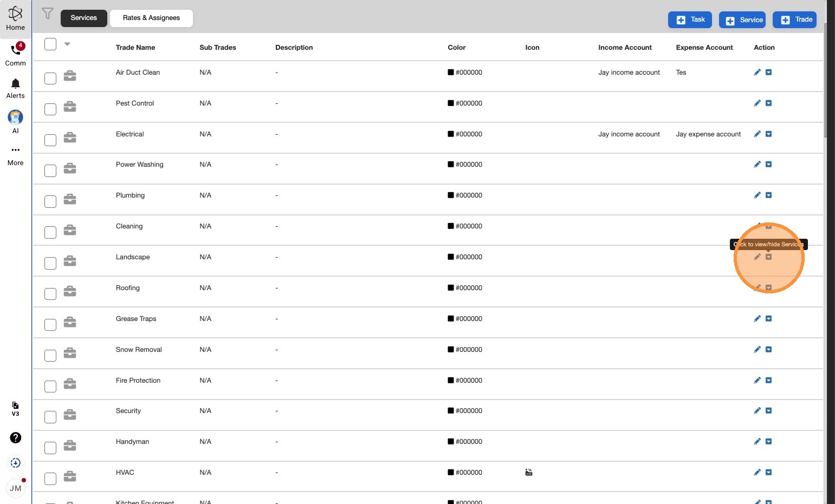Viewport: 835px width, 504px height.
Task: Click the edit pencil for Air Duct Clean
Action: (758, 73)
